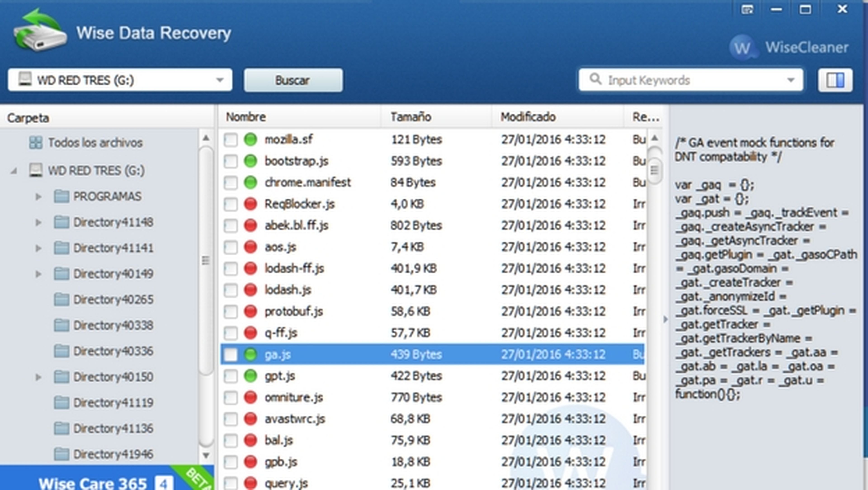Collapse the WD RED TRES (G:) tree node
The width and height of the screenshot is (868, 490).
pos(14,171)
